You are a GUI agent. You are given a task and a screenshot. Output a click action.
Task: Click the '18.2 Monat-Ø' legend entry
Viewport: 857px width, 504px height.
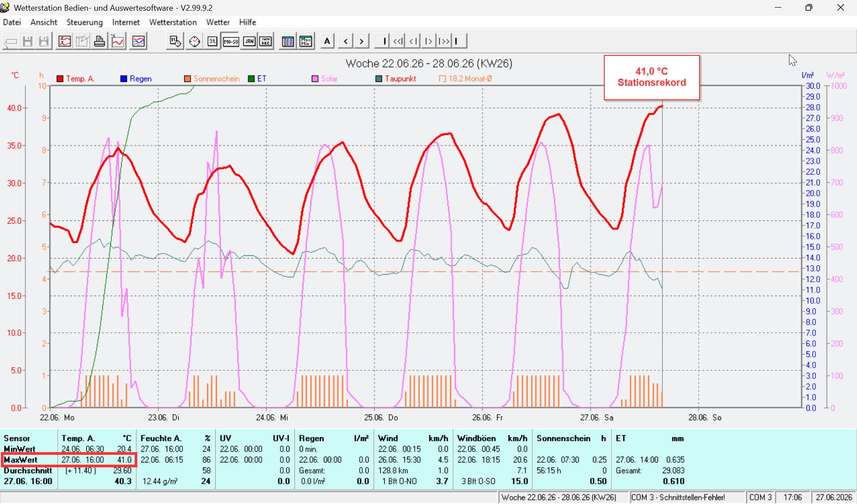(466, 79)
